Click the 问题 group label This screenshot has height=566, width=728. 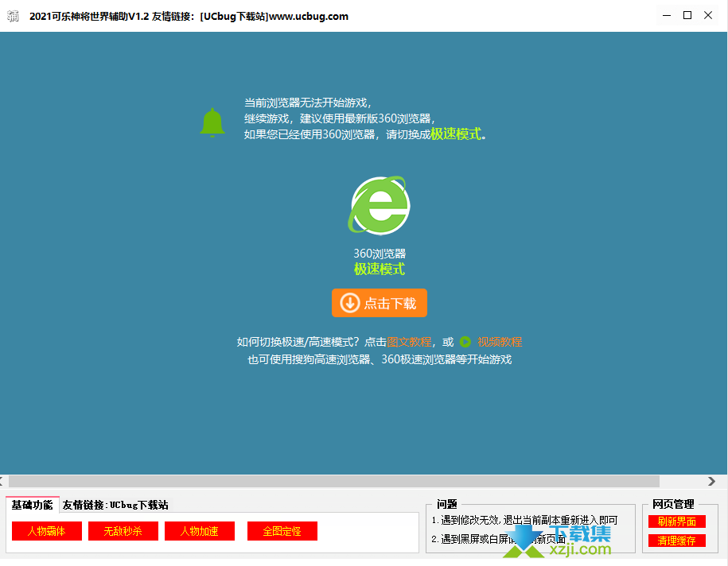tap(446, 504)
